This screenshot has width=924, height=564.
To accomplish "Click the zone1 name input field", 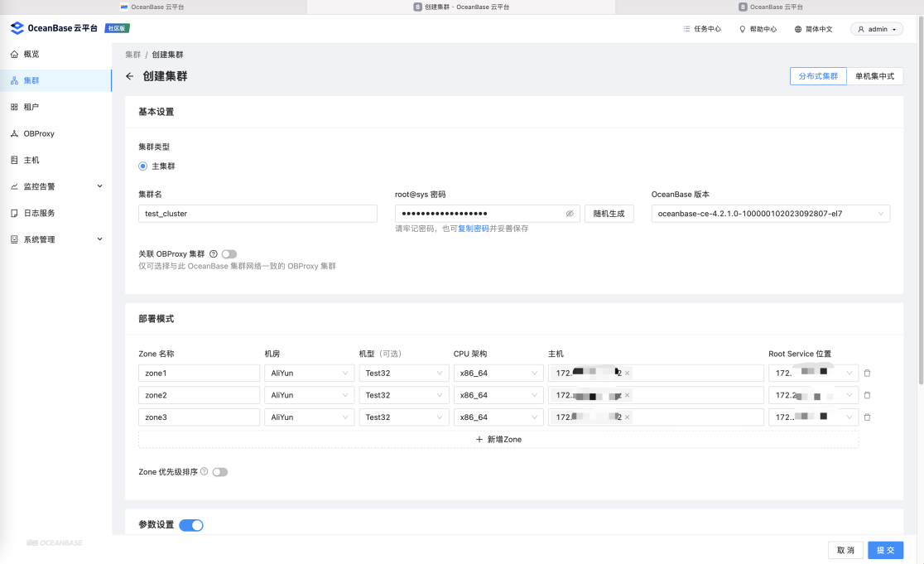I will click(x=200, y=373).
